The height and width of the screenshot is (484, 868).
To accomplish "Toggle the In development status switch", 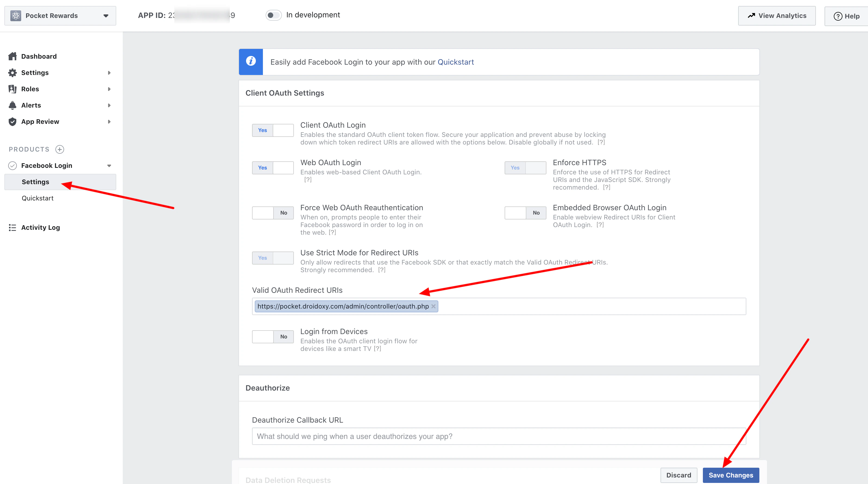I will pyautogui.click(x=273, y=15).
